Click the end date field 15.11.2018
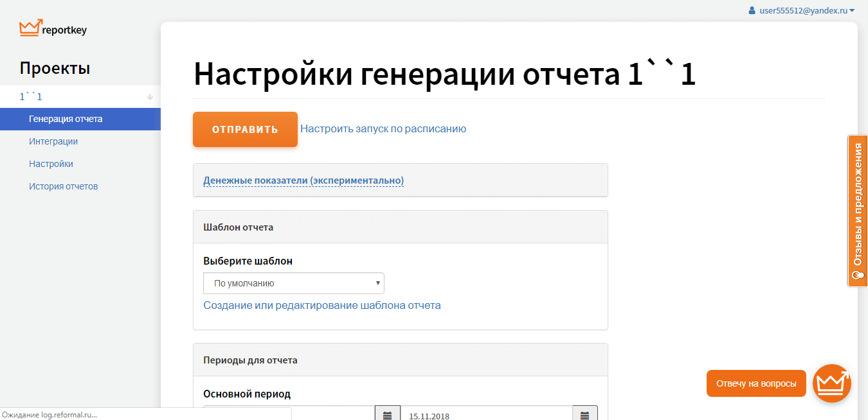Image resolution: width=868 pixels, height=420 pixels. [x=486, y=414]
